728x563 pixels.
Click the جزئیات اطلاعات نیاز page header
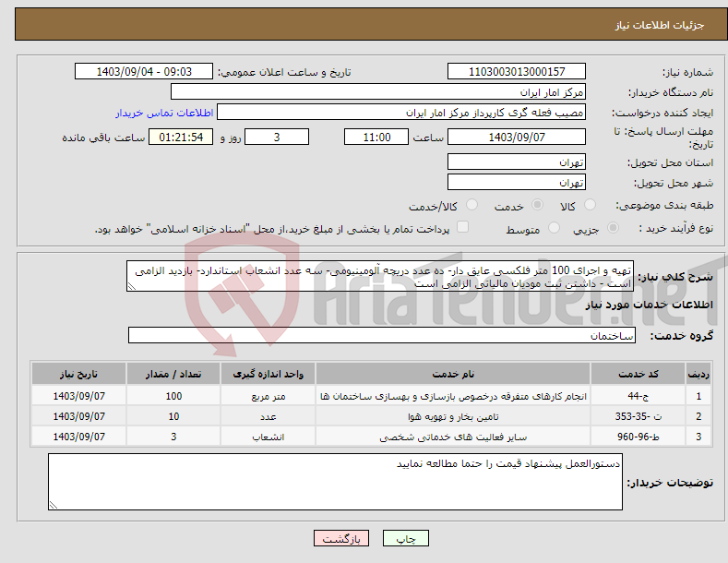tap(660, 25)
